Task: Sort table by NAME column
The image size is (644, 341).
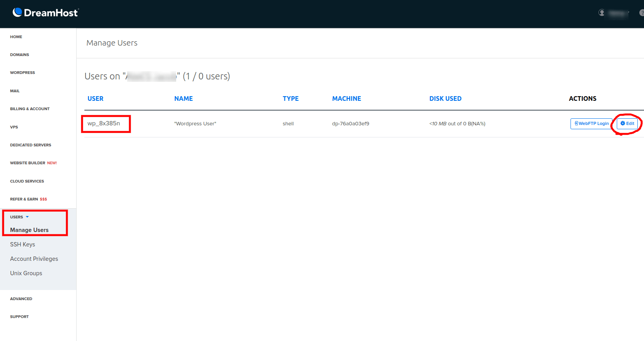Action: (184, 99)
